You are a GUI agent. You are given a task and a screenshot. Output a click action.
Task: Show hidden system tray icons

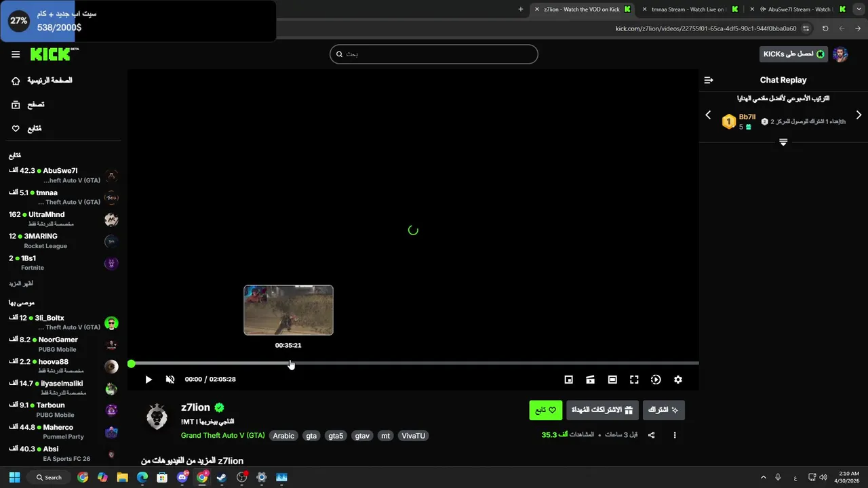(763, 477)
